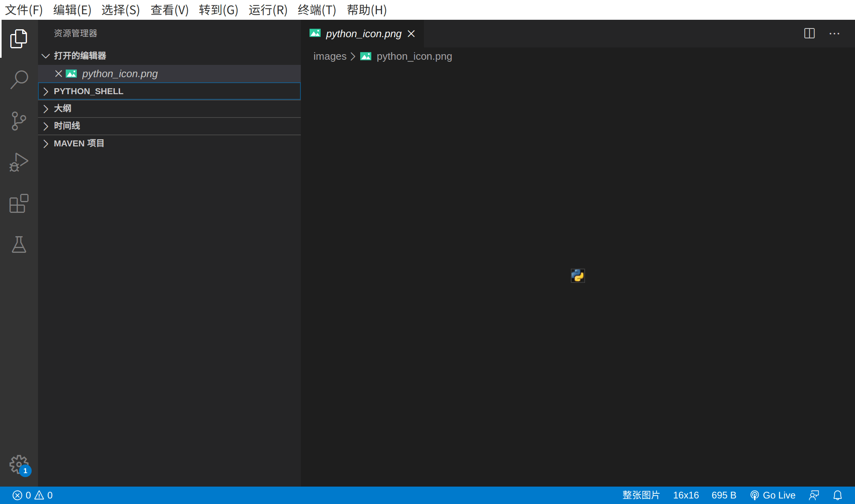The width and height of the screenshot is (855, 504).
Task: Close the python_icon.png editor tab
Action: pos(411,34)
